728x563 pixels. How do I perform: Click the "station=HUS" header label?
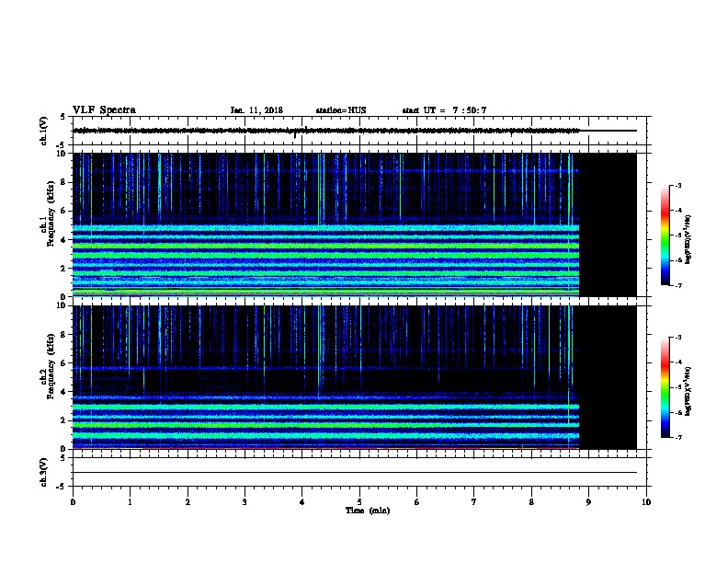(341, 110)
